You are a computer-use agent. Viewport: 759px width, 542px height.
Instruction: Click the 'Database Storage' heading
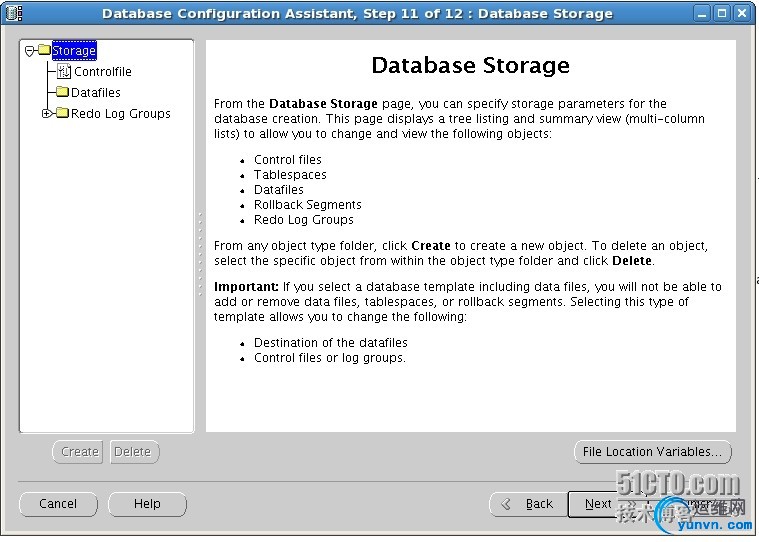point(471,65)
